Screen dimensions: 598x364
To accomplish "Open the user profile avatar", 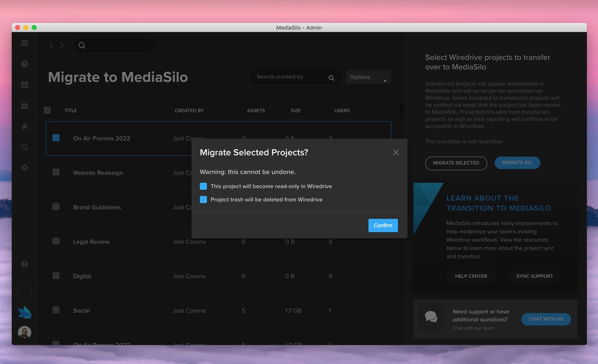I will point(24,333).
